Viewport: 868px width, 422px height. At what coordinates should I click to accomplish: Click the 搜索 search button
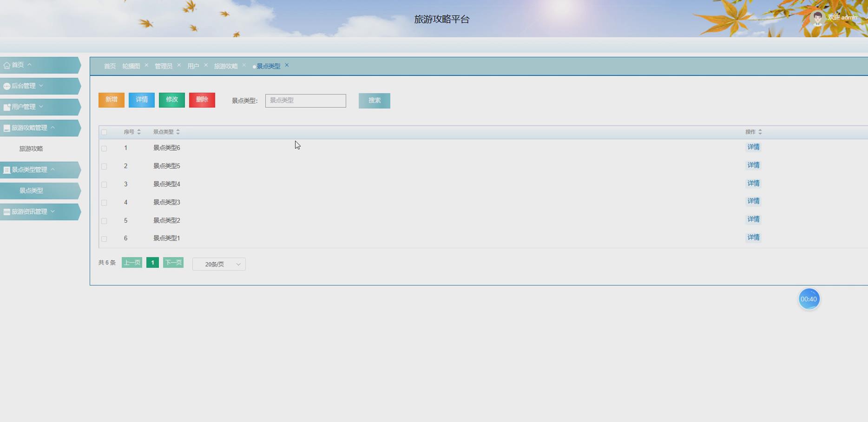(374, 100)
